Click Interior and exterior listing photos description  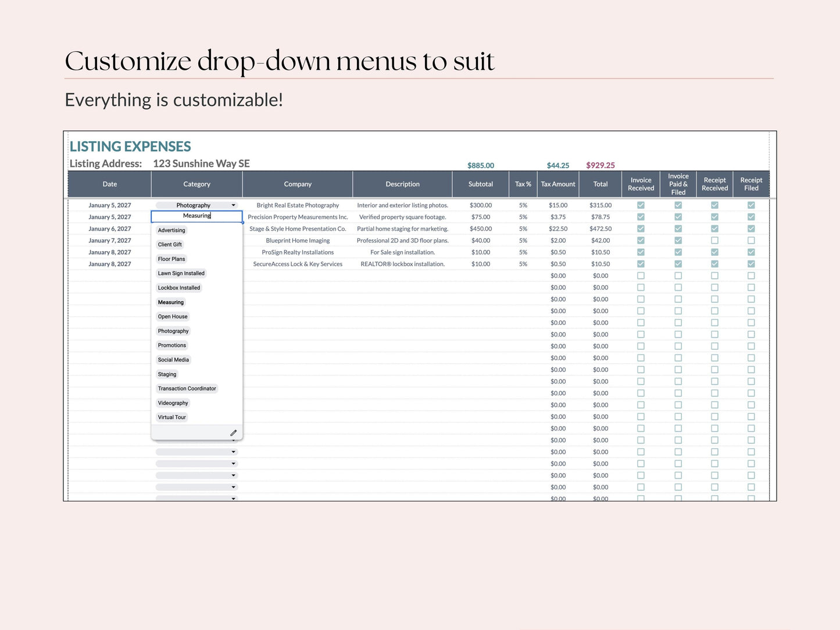tap(402, 205)
